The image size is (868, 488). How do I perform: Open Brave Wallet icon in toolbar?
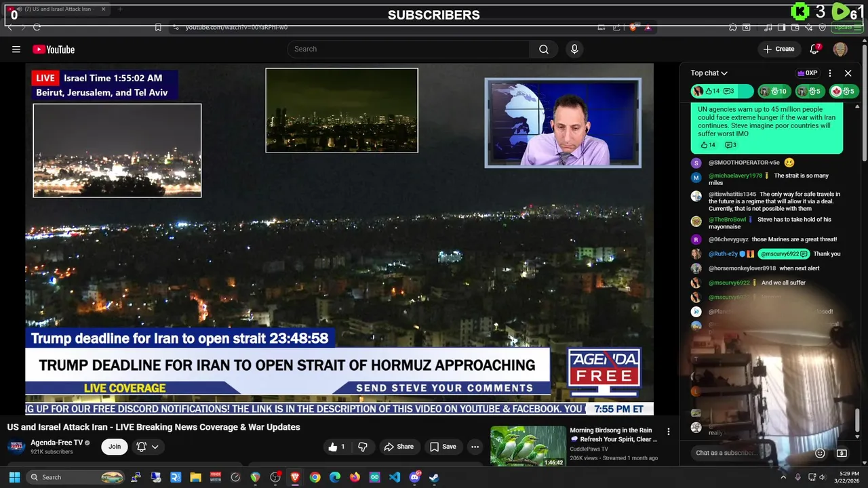pos(795,27)
